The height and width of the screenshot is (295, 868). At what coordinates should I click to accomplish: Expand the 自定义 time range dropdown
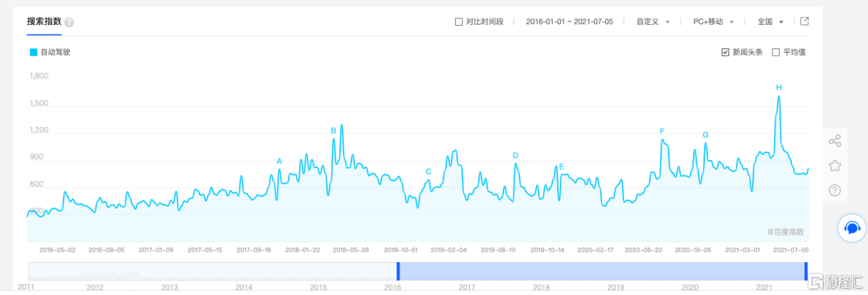pos(653,23)
